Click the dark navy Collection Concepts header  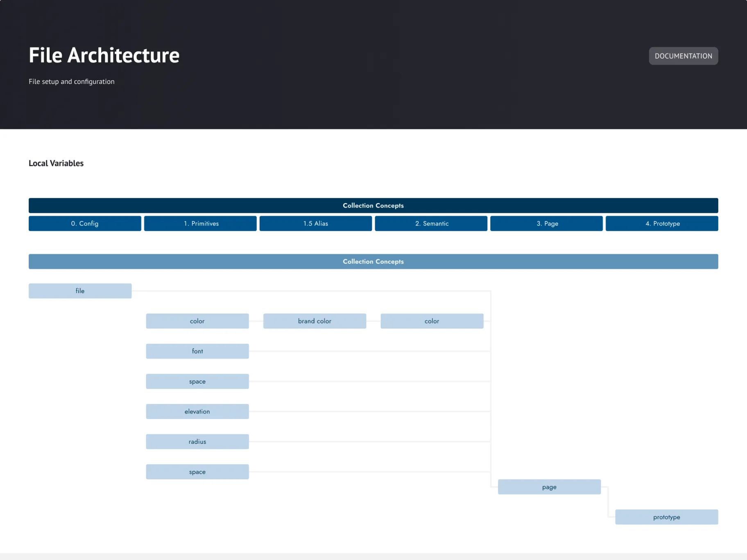point(373,205)
